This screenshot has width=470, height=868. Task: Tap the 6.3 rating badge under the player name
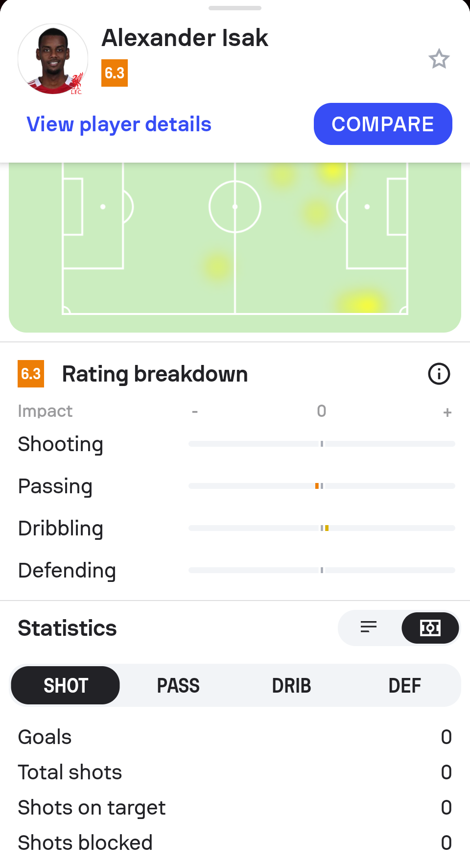[115, 73]
